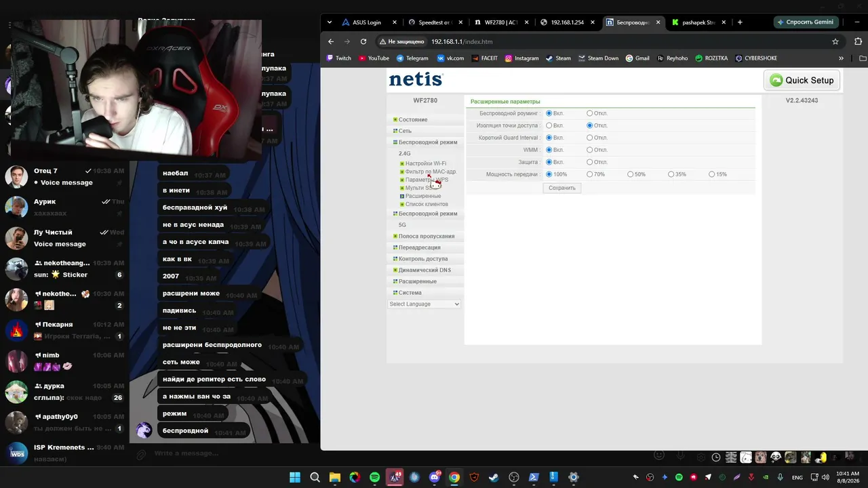Open Настройки Wi-Fi under 2.4G
Image resolution: width=868 pixels, height=488 pixels.
425,163
